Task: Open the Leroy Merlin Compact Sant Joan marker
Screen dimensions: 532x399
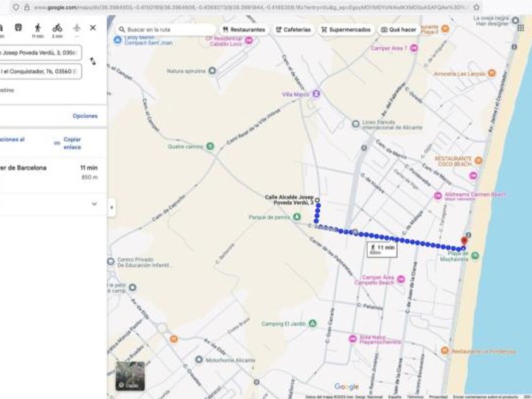Action: click(x=118, y=40)
